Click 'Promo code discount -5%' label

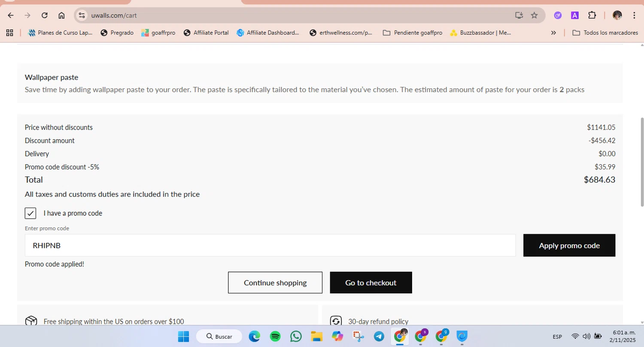coord(62,167)
